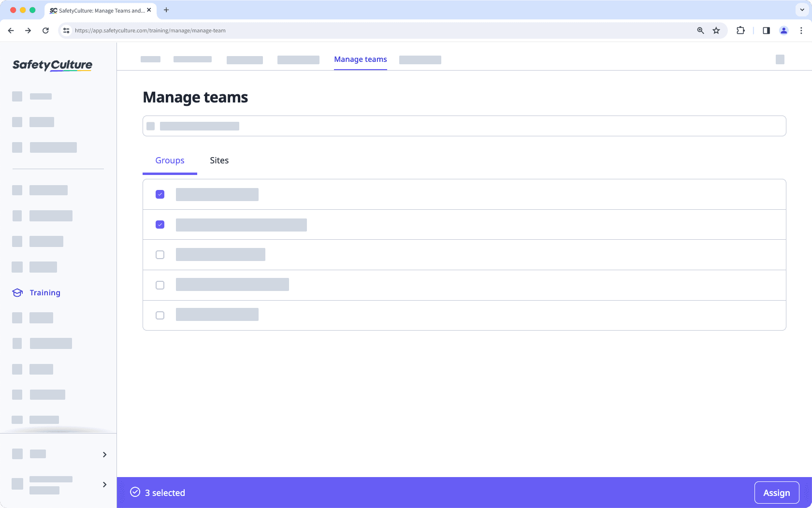Uncheck the second selected group
The width and height of the screenshot is (812, 508).
[159, 224]
